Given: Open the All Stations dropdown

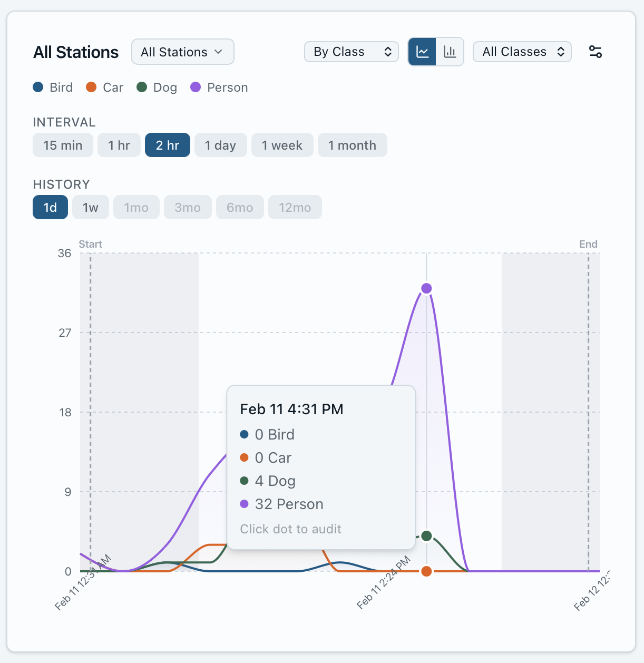Looking at the screenshot, I should 182,52.
